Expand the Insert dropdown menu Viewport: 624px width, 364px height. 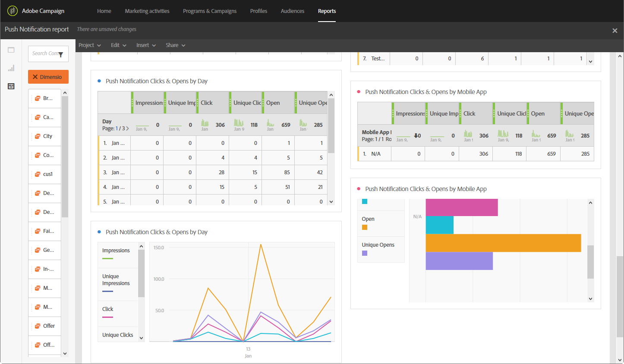(146, 45)
